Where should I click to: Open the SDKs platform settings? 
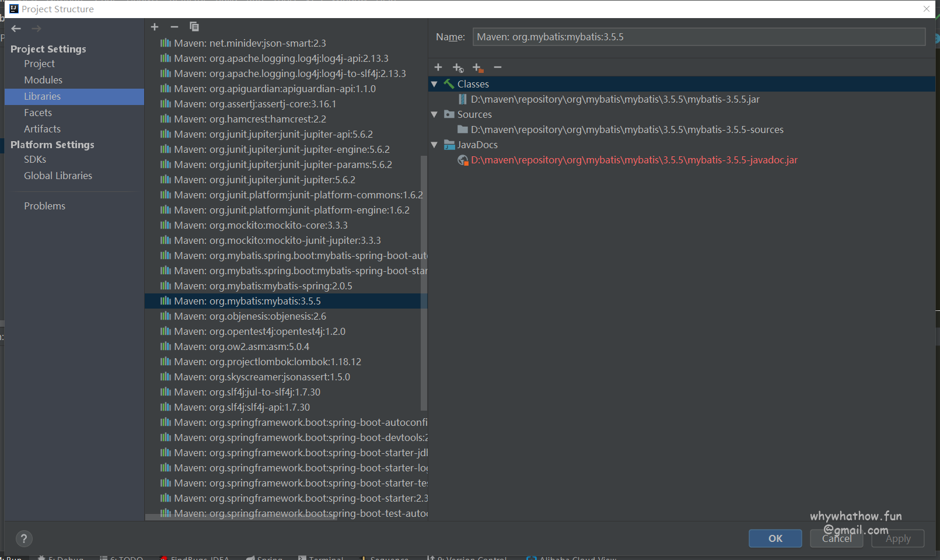click(35, 159)
